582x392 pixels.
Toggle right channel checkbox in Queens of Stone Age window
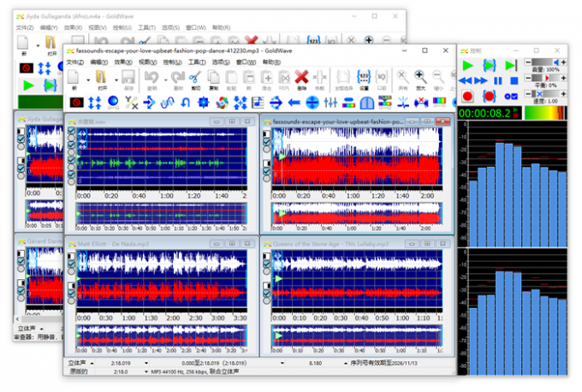(266, 294)
